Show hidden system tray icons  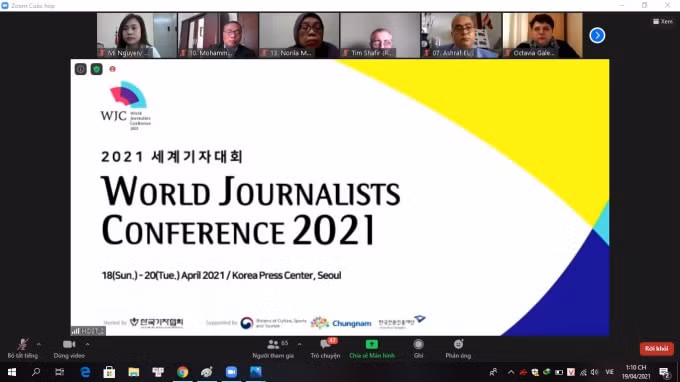click(511, 372)
